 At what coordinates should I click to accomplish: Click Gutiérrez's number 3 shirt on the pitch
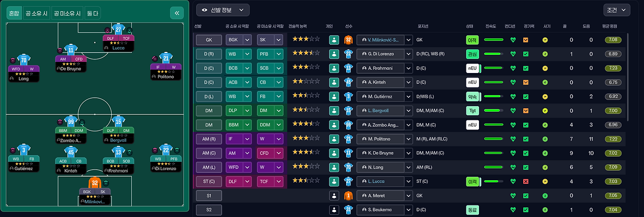point(24,150)
